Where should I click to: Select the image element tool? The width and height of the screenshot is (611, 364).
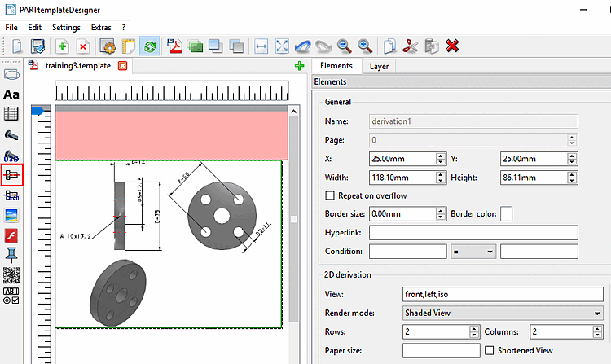[11, 216]
